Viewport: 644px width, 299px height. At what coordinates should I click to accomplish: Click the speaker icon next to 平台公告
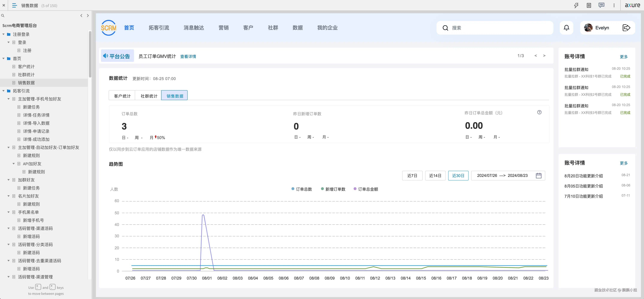105,56
